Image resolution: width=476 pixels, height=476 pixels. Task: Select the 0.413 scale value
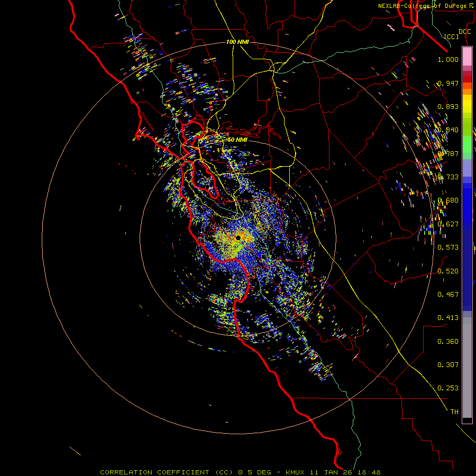448,317
